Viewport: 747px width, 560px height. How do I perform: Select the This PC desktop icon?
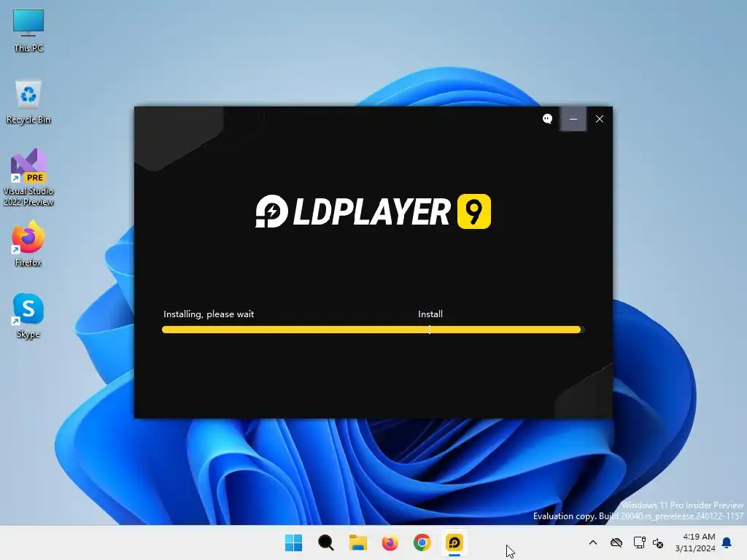coord(28,31)
